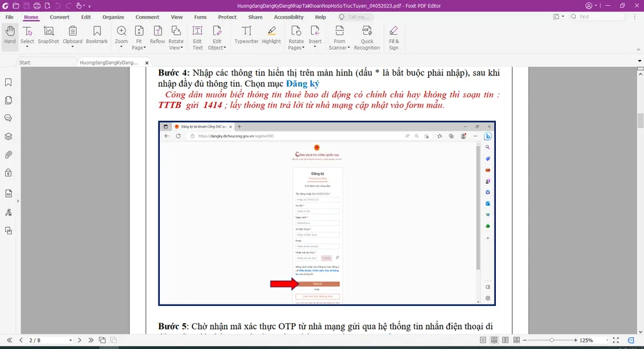Click the SnapShot tool

tap(48, 35)
